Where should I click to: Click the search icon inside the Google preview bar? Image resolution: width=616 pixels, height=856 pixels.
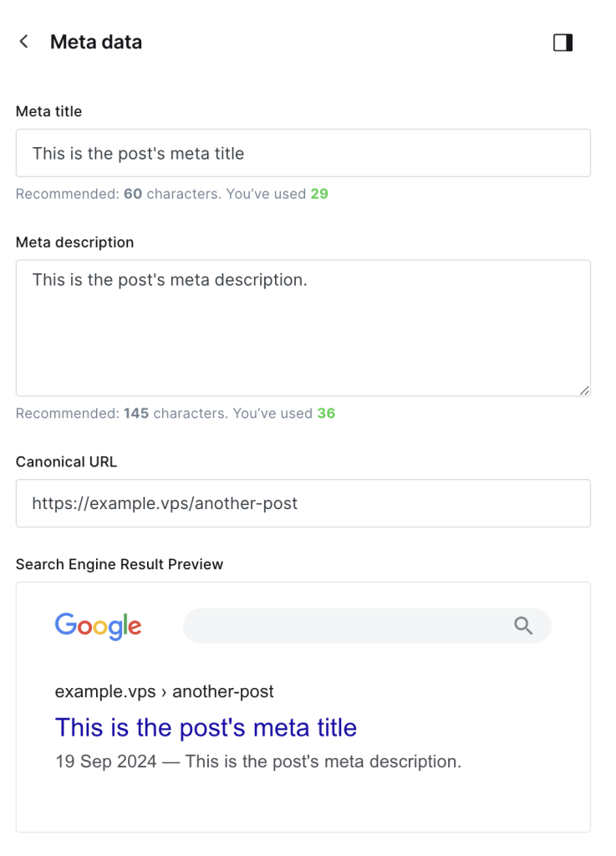pyautogui.click(x=523, y=625)
